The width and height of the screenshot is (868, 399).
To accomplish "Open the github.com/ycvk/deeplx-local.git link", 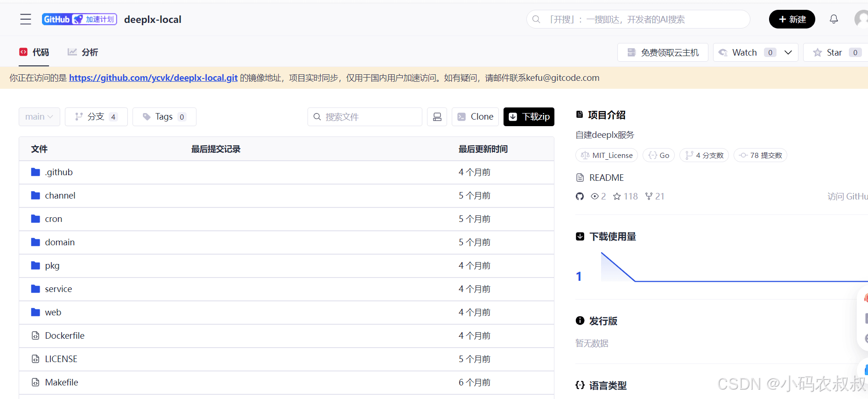I will tap(154, 78).
